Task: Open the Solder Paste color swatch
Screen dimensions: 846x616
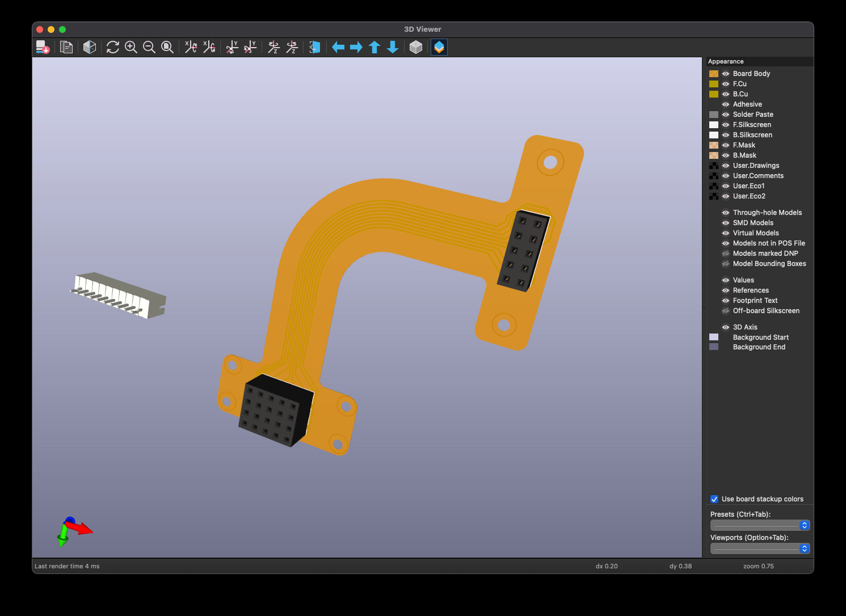Action: pyautogui.click(x=714, y=115)
